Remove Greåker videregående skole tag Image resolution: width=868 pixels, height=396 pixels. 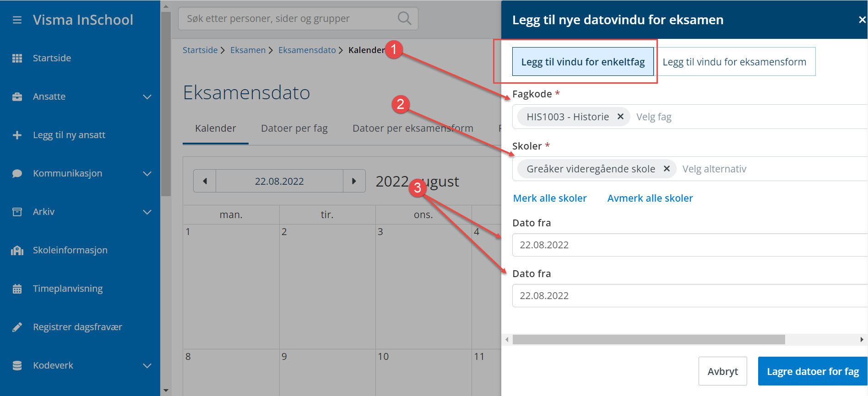click(x=667, y=169)
